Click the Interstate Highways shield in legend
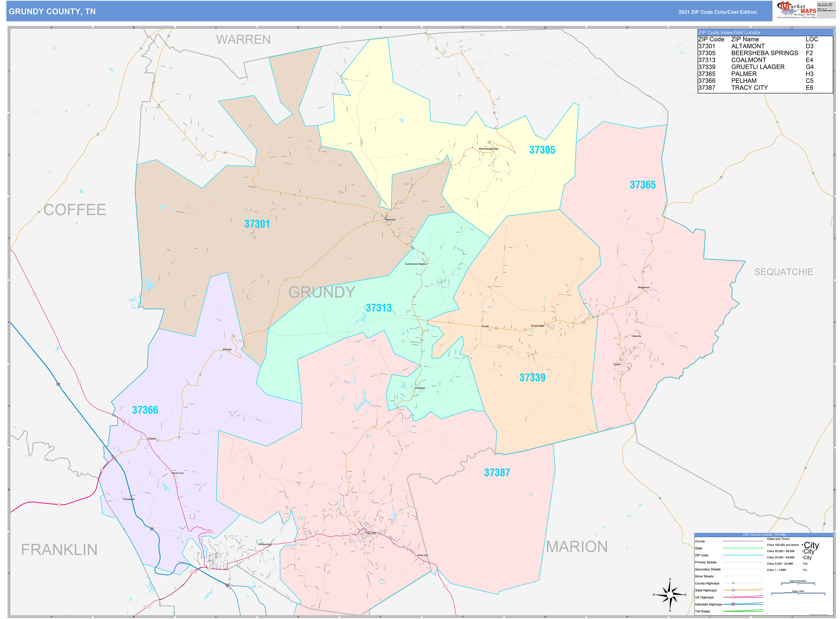This screenshot has width=840, height=619. pos(733,604)
